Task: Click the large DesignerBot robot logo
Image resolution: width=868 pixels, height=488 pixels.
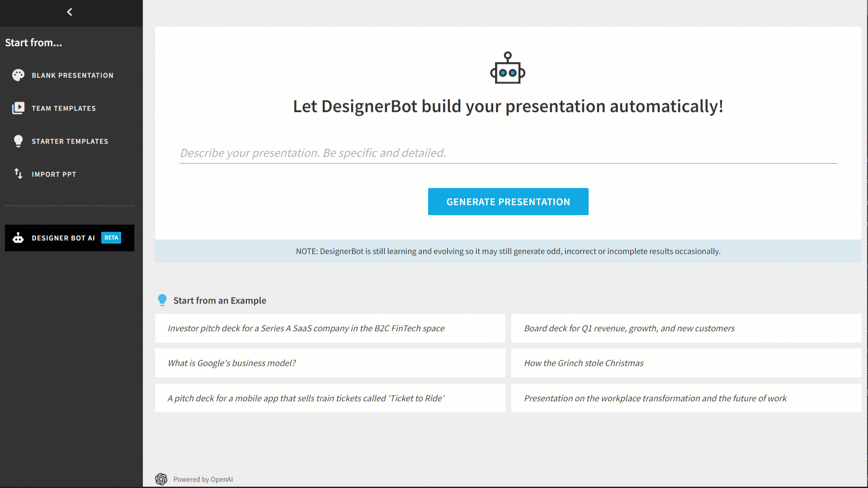Action: click(508, 68)
